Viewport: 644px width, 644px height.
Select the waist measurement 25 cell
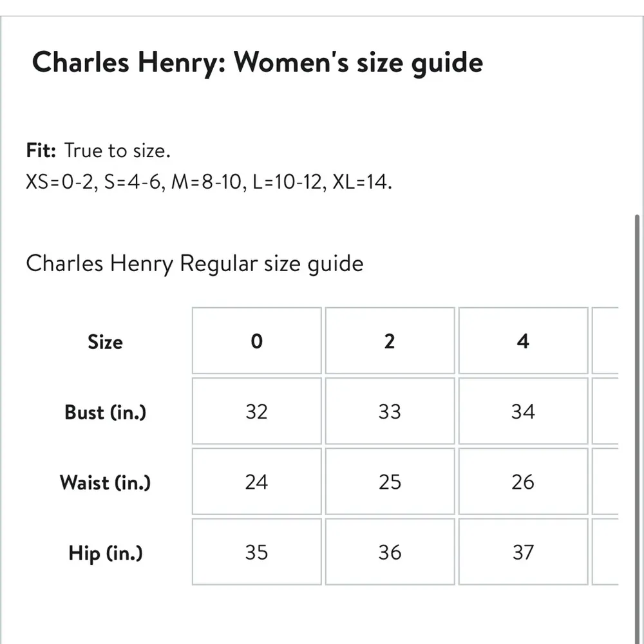(390, 482)
